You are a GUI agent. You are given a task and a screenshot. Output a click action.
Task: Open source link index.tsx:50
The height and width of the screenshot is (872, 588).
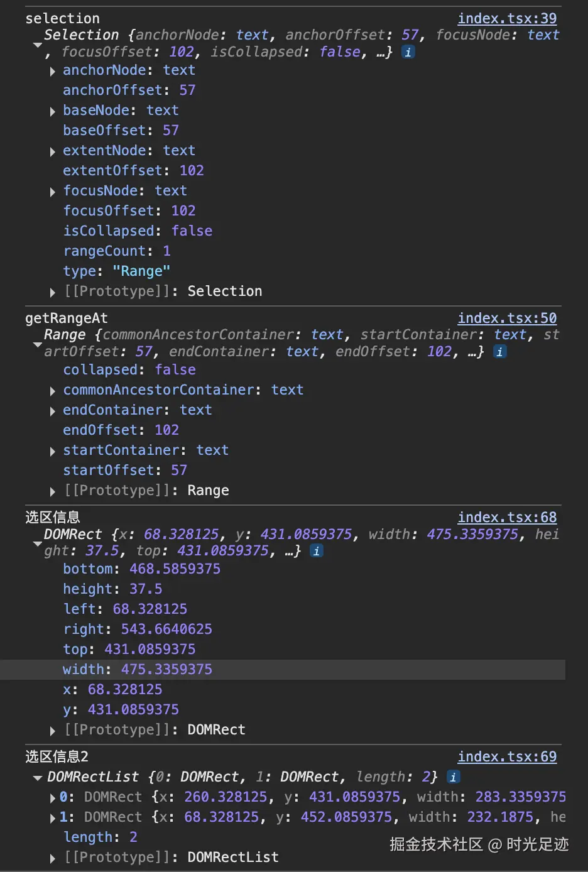[507, 319]
